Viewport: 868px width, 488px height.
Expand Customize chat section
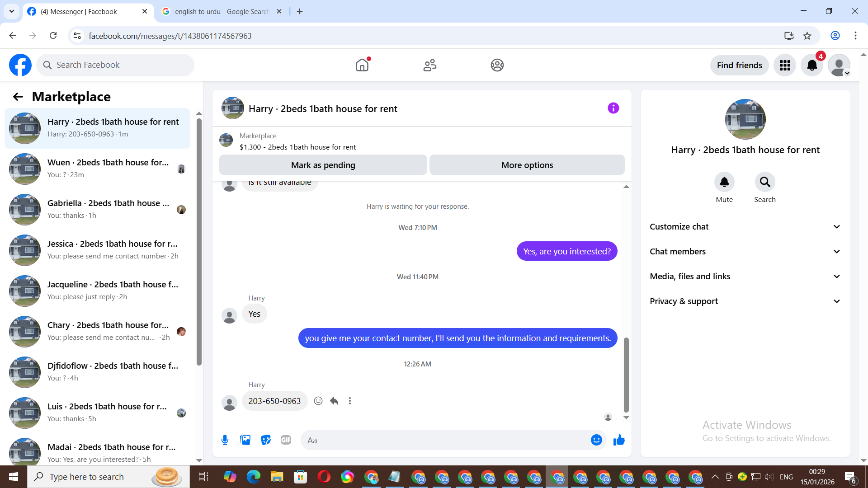(745, 227)
